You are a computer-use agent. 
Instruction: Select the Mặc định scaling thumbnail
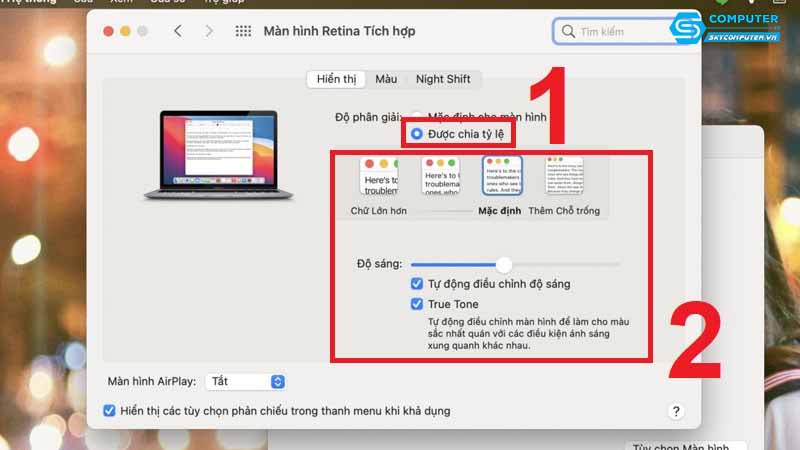pos(502,177)
